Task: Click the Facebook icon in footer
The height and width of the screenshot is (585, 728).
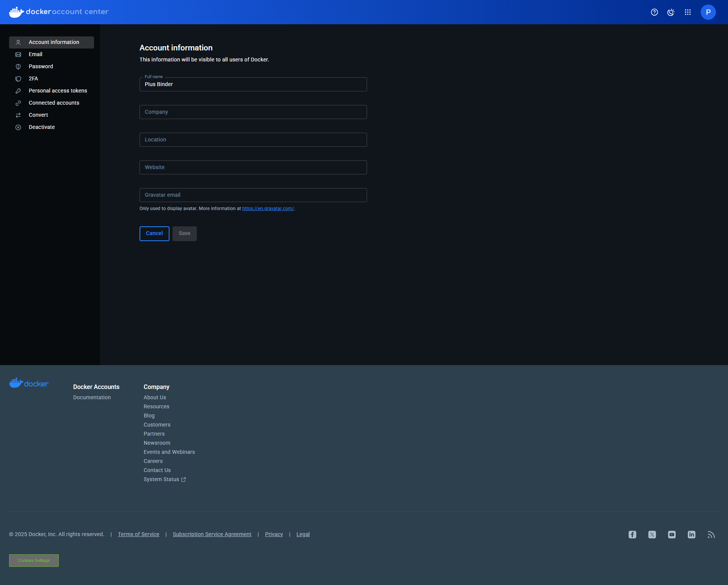Action: [632, 535]
